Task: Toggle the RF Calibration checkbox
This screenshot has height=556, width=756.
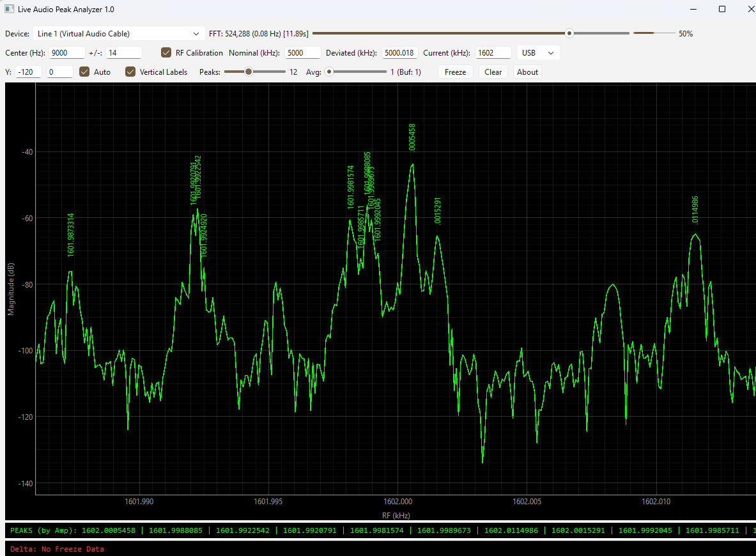Action: (166, 52)
